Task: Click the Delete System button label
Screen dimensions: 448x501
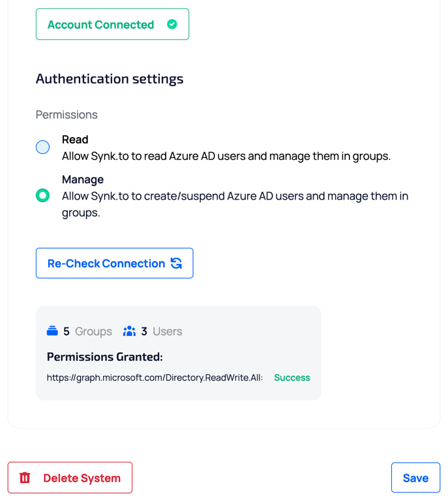Action: (x=82, y=478)
